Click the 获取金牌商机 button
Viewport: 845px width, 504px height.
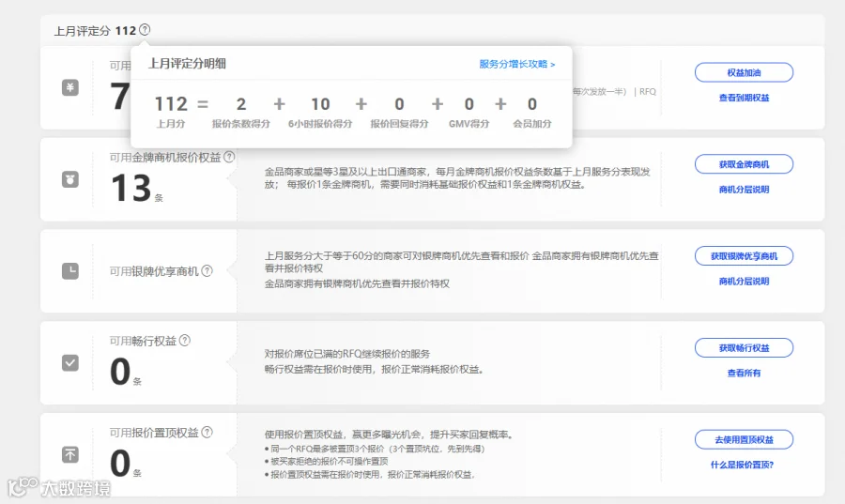coord(744,164)
